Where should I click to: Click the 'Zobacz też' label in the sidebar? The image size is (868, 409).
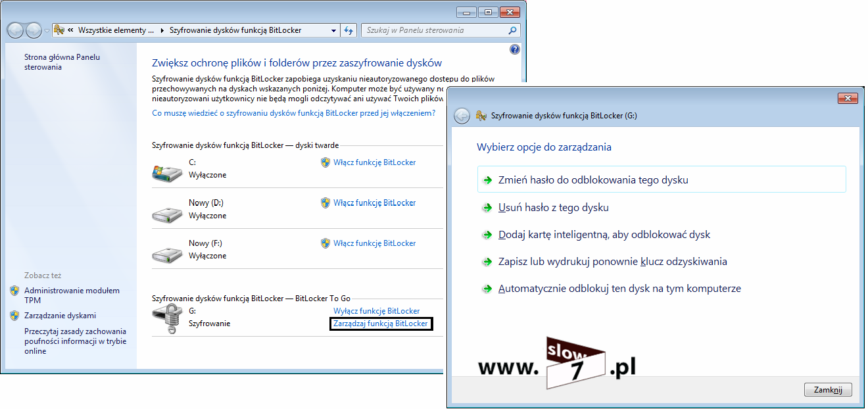[x=43, y=276]
